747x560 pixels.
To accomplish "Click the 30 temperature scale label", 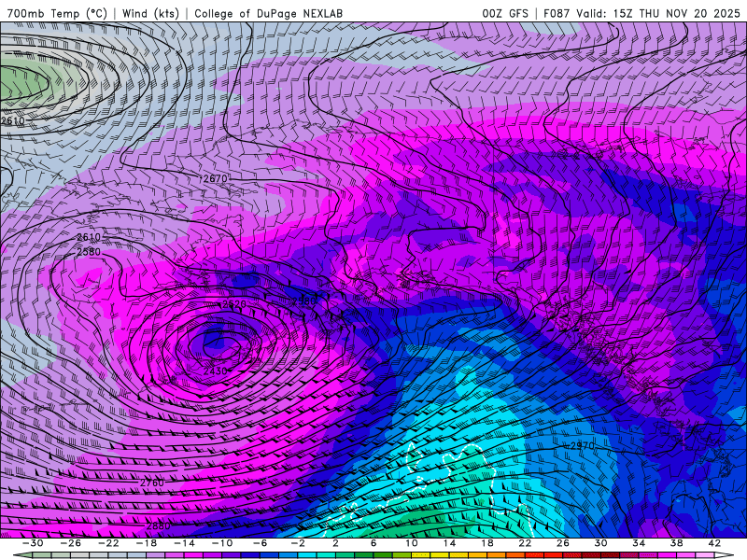I will point(600,543).
